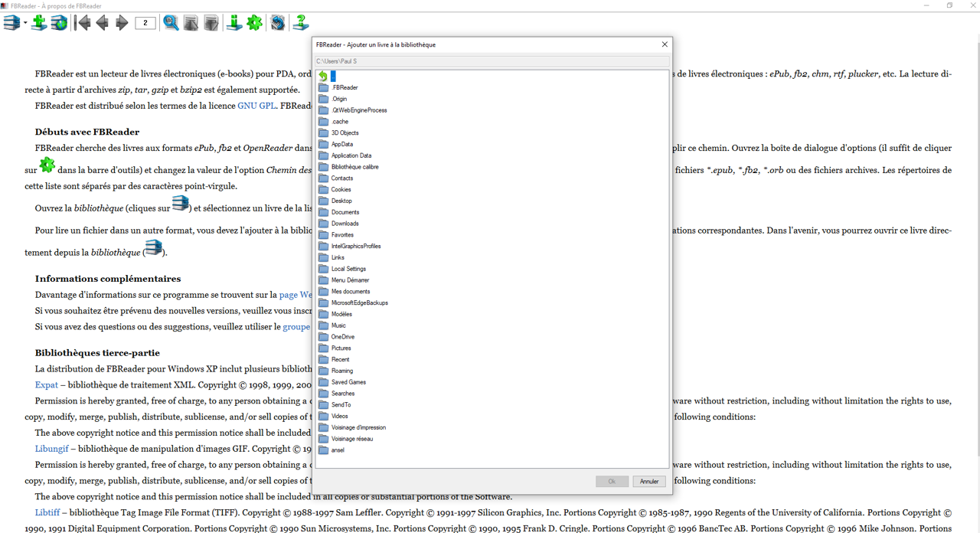Click the rotate text toolbar icon

(278, 23)
